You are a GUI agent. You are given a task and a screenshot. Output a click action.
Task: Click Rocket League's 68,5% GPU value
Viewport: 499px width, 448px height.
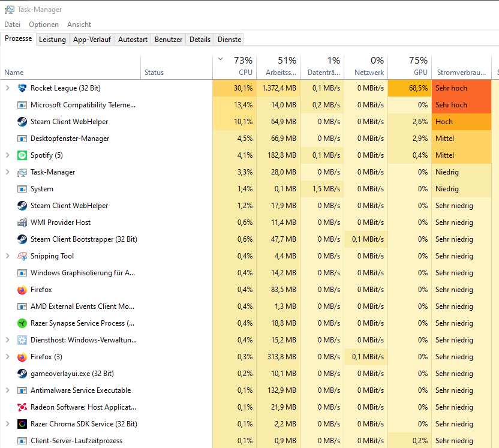pos(410,88)
